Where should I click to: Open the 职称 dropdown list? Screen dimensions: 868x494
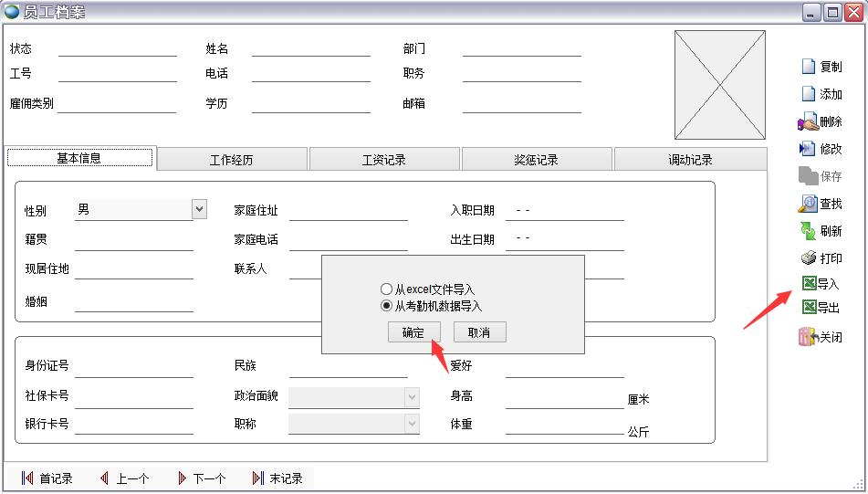point(412,424)
